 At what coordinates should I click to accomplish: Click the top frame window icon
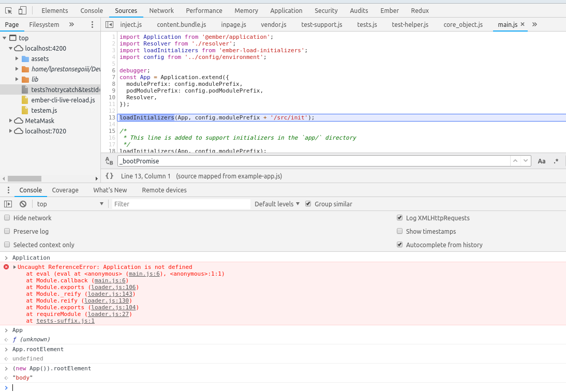[13, 38]
